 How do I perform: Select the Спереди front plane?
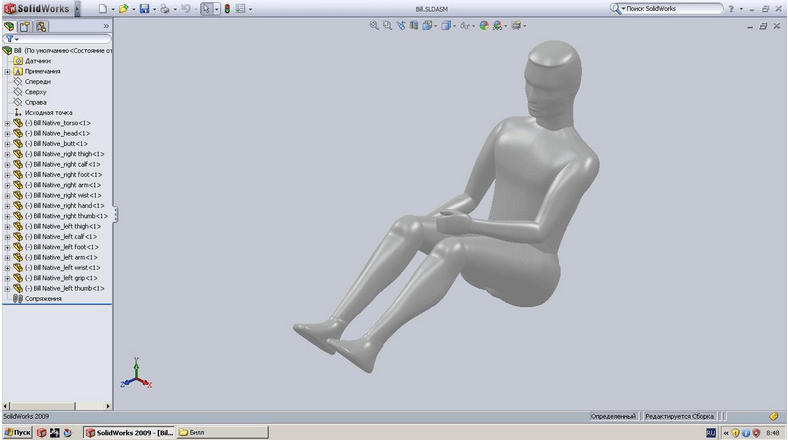click(x=38, y=81)
